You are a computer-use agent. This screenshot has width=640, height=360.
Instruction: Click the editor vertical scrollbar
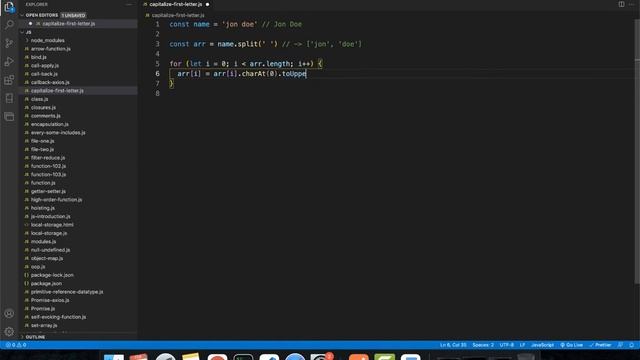[x=637, y=151]
